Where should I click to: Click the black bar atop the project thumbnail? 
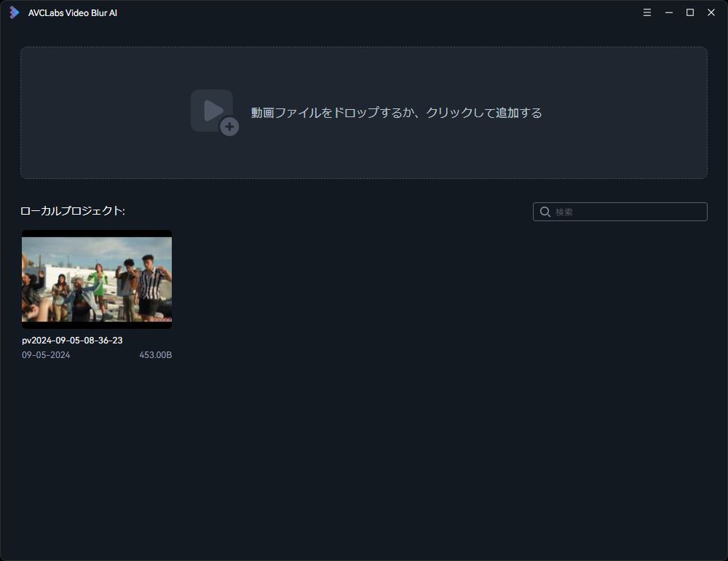[x=97, y=234]
